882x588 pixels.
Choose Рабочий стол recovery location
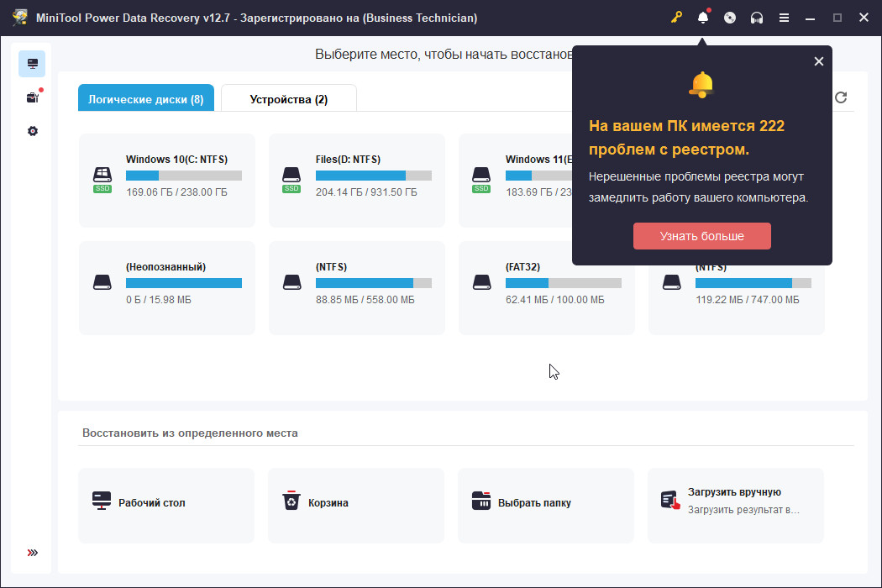point(166,503)
